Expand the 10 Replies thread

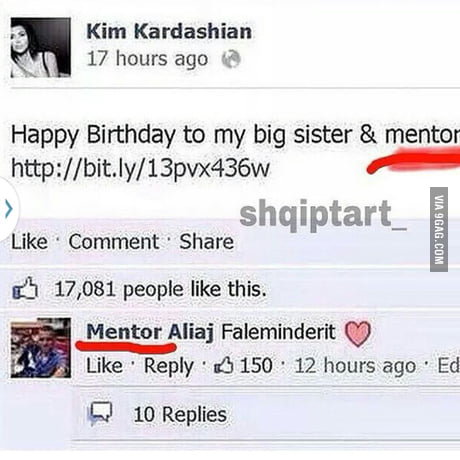tap(180, 414)
